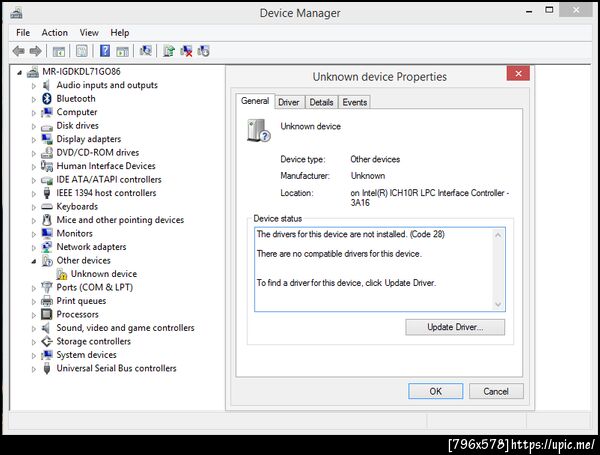Select Universal Serial Bus controllers entry
Screen dimensions: 600x455
(116, 368)
